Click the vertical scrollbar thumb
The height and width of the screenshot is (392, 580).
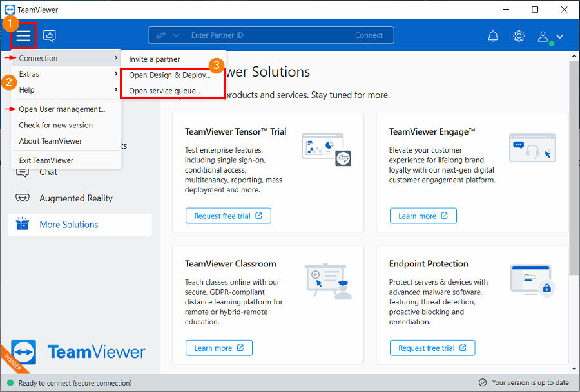[574, 168]
